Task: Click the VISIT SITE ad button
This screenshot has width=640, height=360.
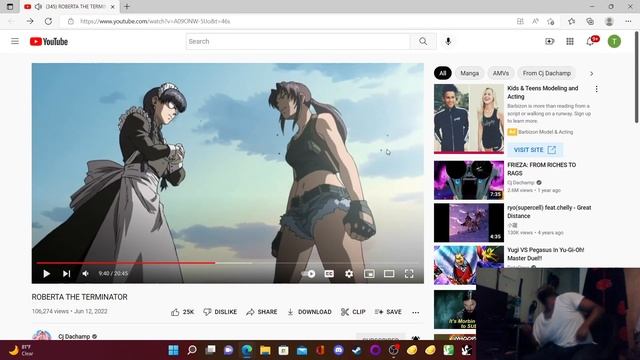Action: (x=535, y=150)
